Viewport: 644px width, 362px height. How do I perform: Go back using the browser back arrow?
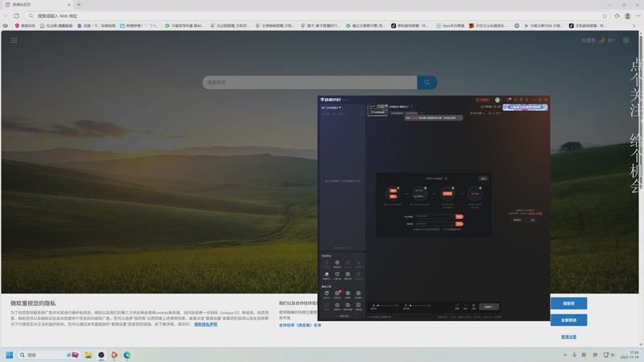point(6,15)
